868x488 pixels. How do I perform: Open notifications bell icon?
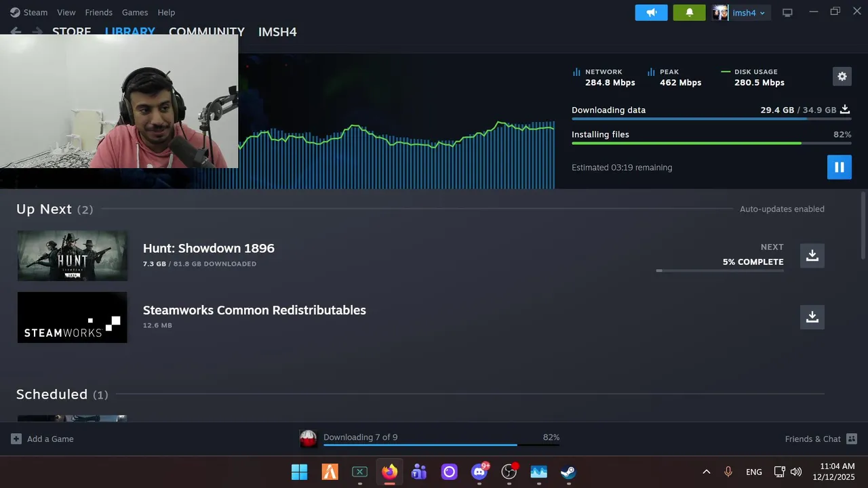(690, 13)
